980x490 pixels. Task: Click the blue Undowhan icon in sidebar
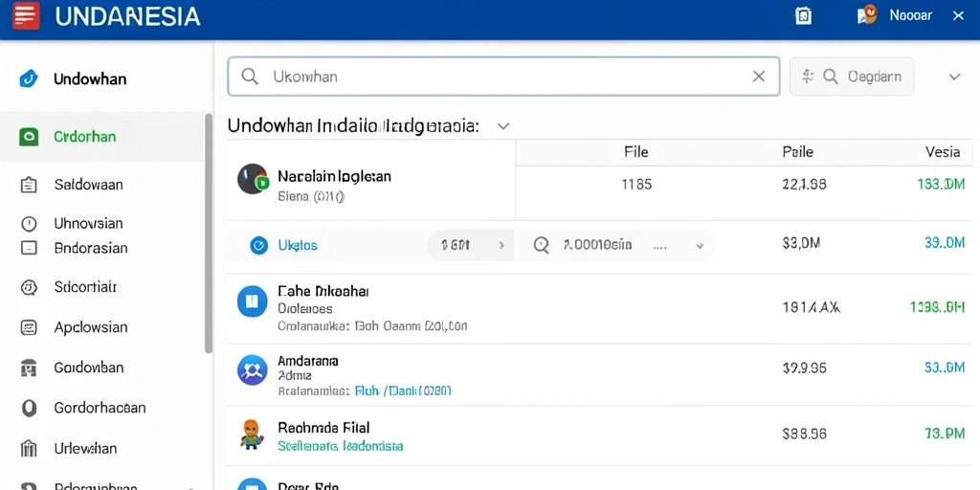29,78
